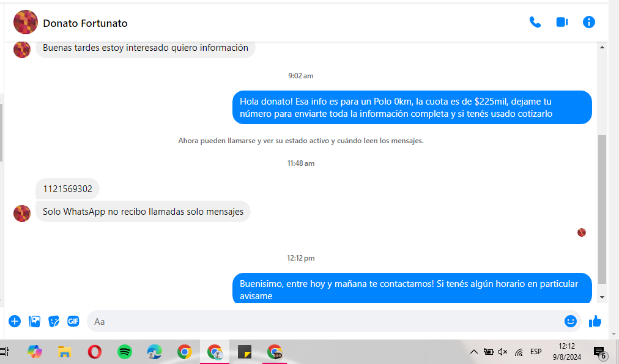
Task: Open the Windows notification center
Action: [x=599, y=352]
